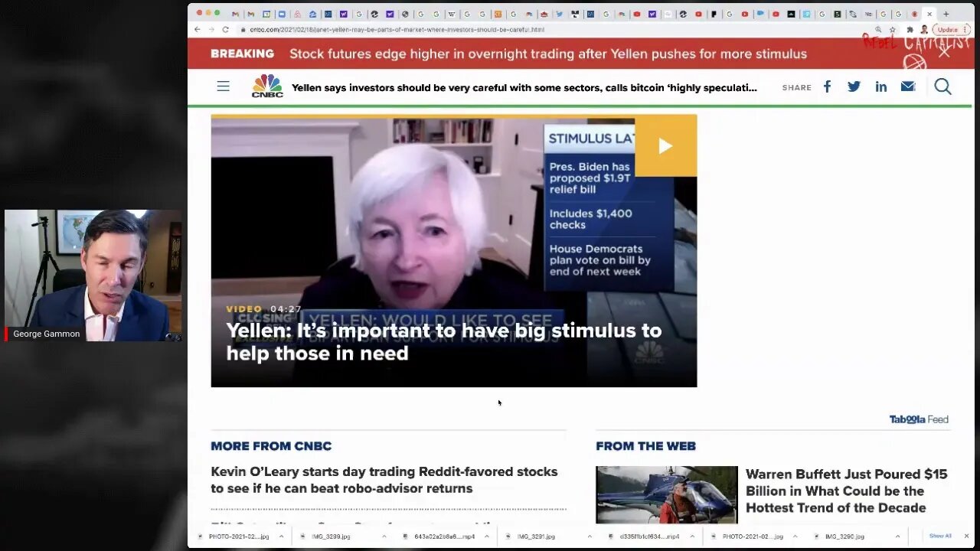Open the Yellen big stimulus video title
The height and width of the screenshot is (551, 980).
pos(444,341)
